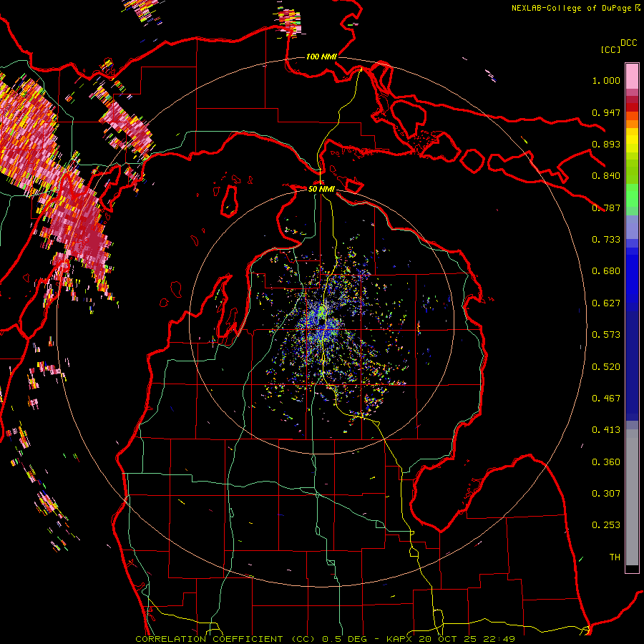Click the 0.787 legend value

point(606,208)
